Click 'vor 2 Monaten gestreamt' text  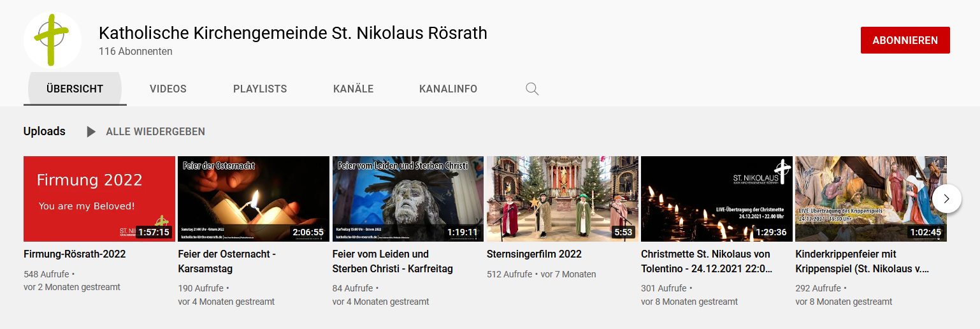72,287
